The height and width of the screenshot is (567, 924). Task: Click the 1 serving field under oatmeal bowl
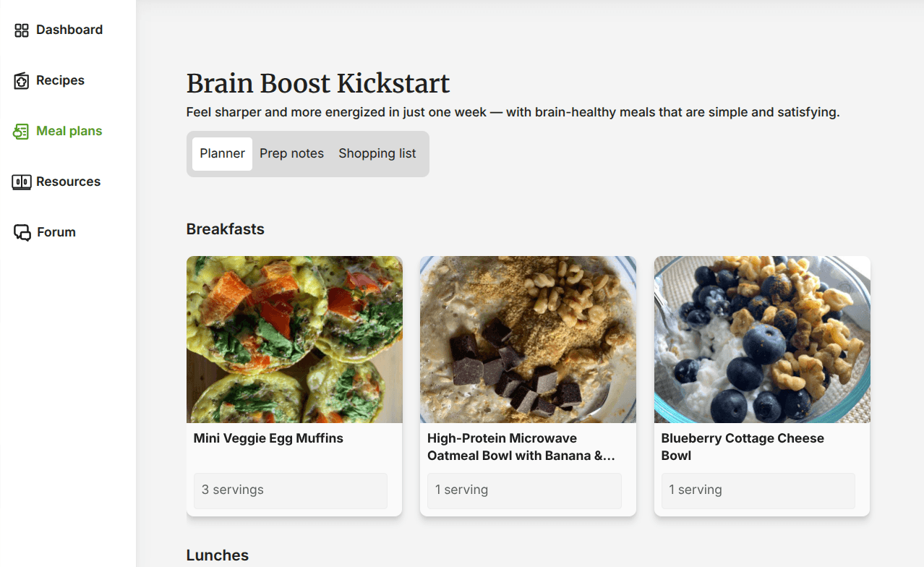coord(524,490)
